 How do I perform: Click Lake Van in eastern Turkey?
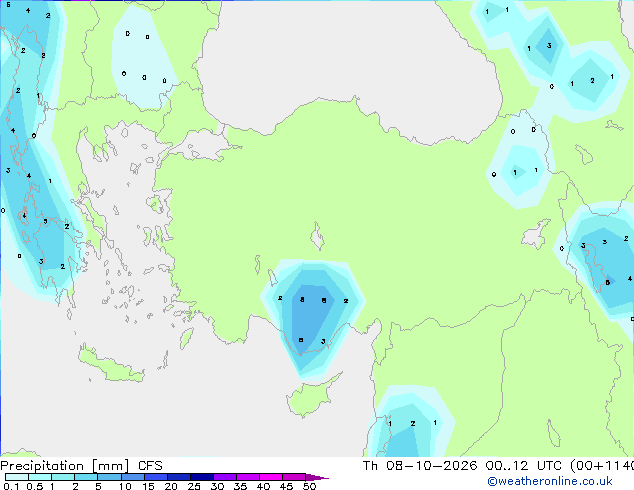pos(536,235)
